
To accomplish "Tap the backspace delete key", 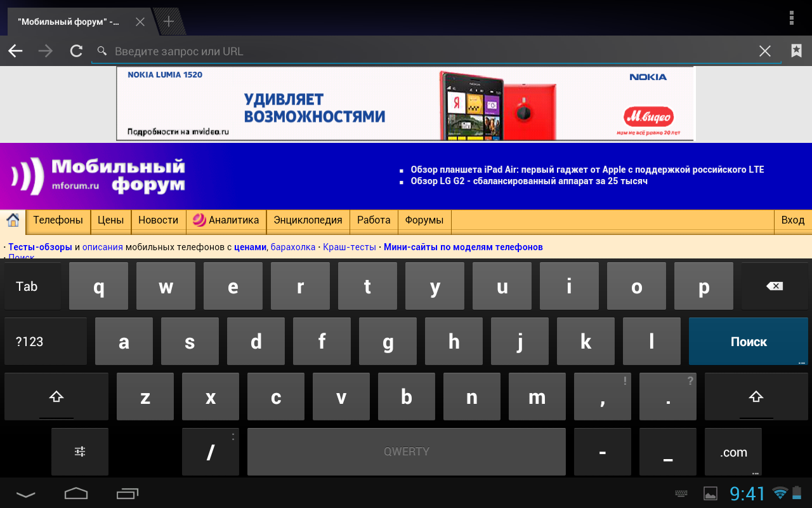I will (774, 286).
